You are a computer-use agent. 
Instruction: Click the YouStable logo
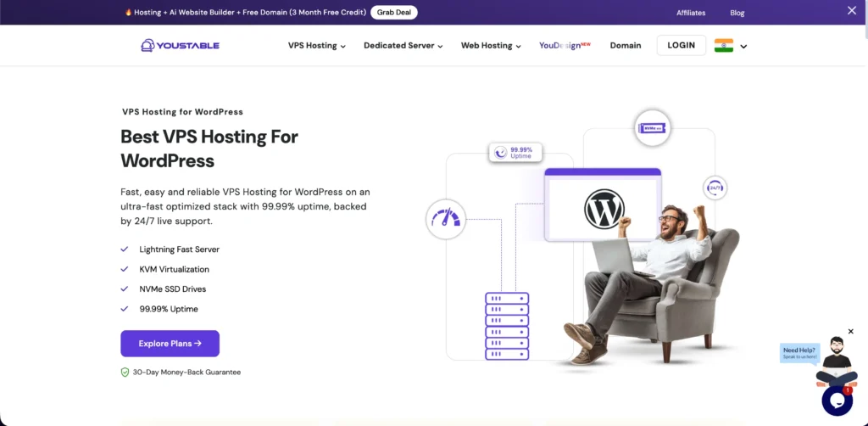(x=180, y=46)
